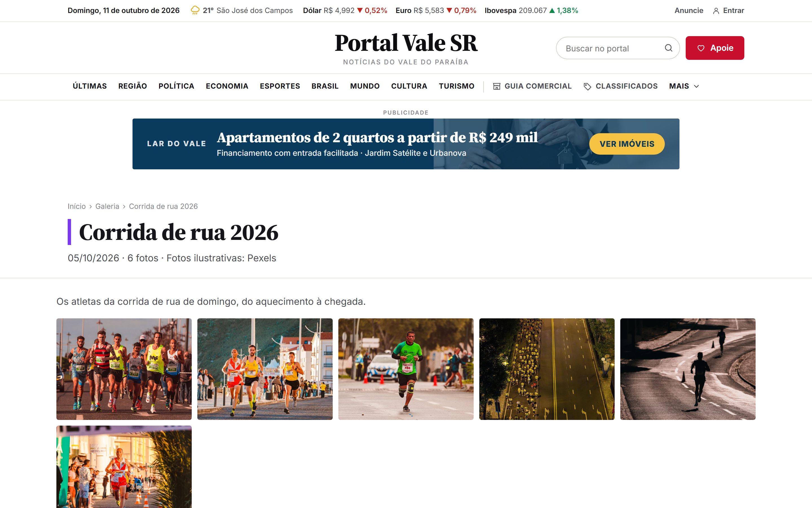Click Fotos ilustrativas: Pexels credit text
This screenshot has height=508, width=812.
pos(221,258)
